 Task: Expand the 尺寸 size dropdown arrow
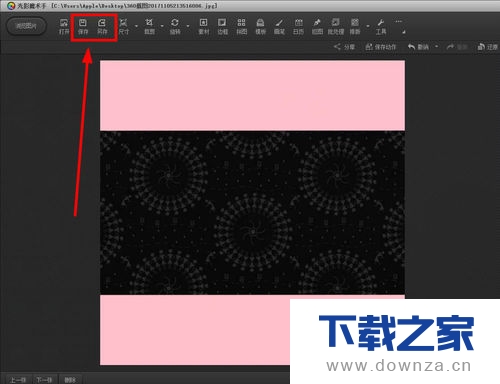pyautogui.click(x=136, y=26)
